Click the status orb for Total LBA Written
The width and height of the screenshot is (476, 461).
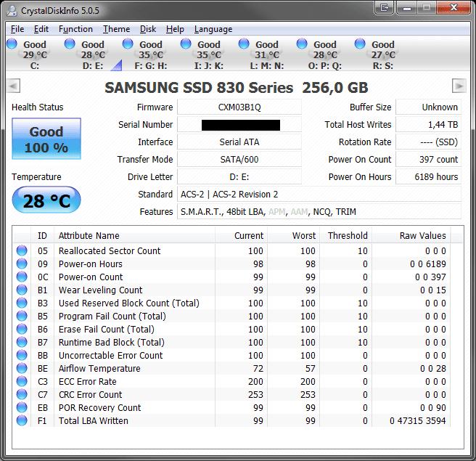pyautogui.click(x=22, y=420)
